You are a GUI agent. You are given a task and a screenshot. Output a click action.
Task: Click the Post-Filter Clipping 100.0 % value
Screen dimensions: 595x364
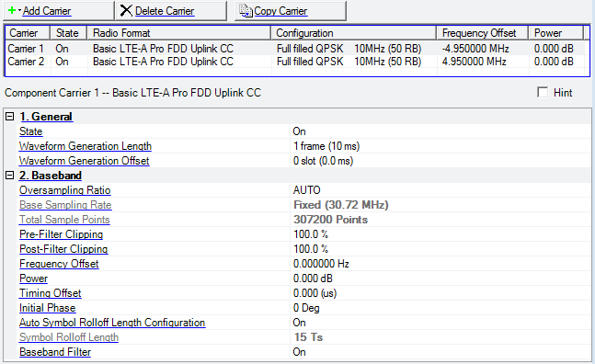point(311,249)
